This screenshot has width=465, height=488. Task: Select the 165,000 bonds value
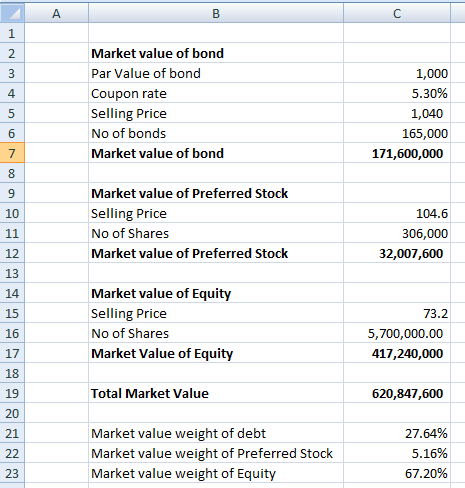(x=397, y=133)
